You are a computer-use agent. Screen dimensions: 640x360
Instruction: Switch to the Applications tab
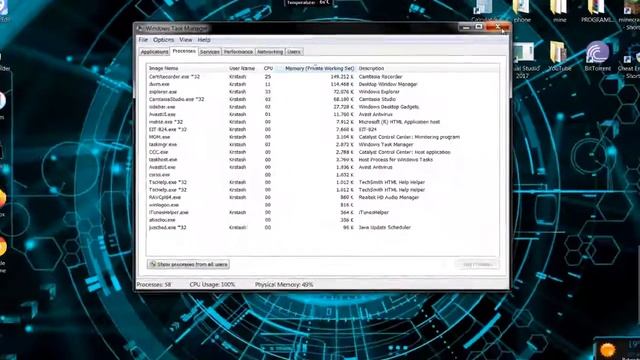coord(154,52)
